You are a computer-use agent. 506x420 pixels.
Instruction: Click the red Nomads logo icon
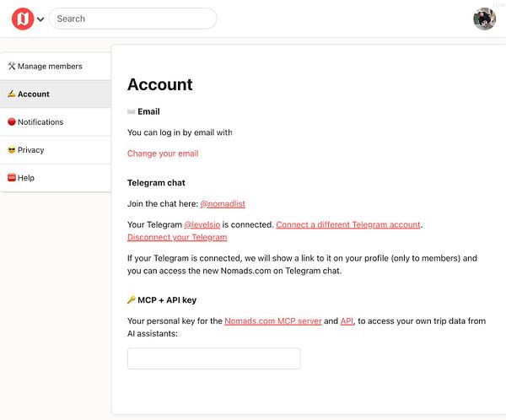tap(23, 19)
